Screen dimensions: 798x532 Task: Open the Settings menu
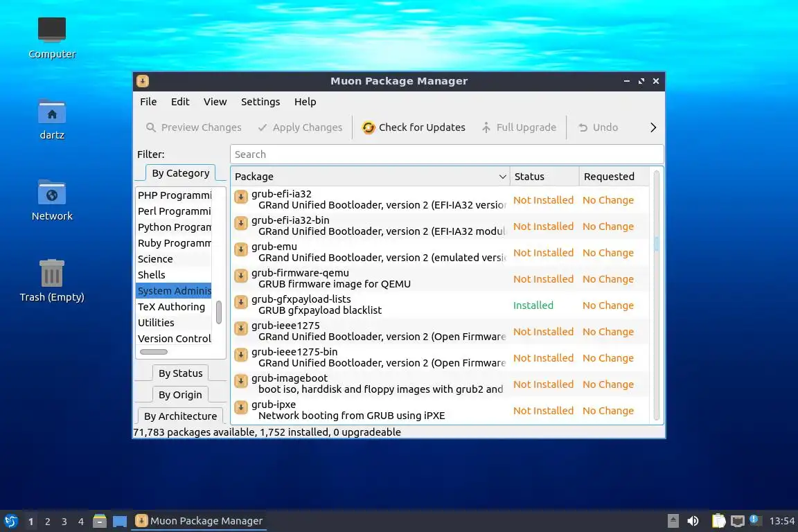(260, 102)
